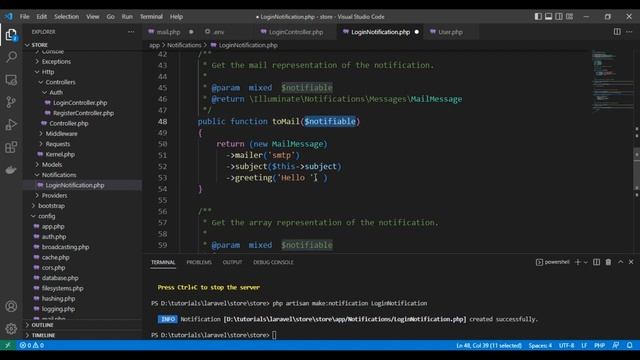Open database.php in config folder

pos(60,278)
